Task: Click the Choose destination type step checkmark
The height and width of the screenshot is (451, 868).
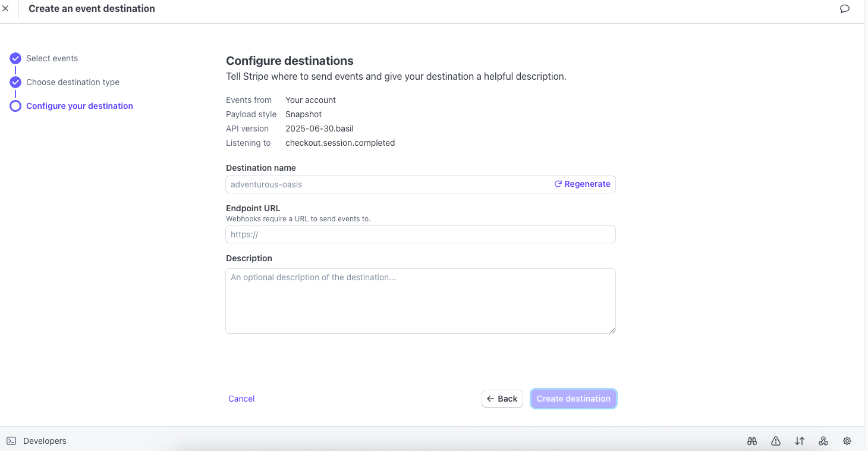Action: [x=15, y=82]
